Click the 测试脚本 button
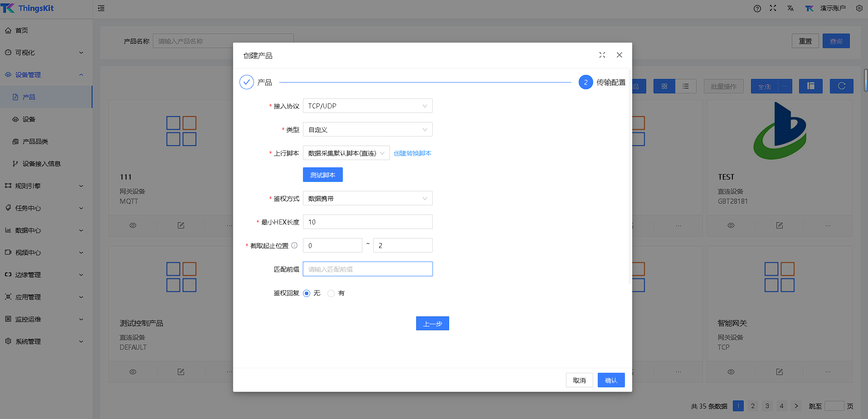The image size is (868, 419). coord(322,175)
